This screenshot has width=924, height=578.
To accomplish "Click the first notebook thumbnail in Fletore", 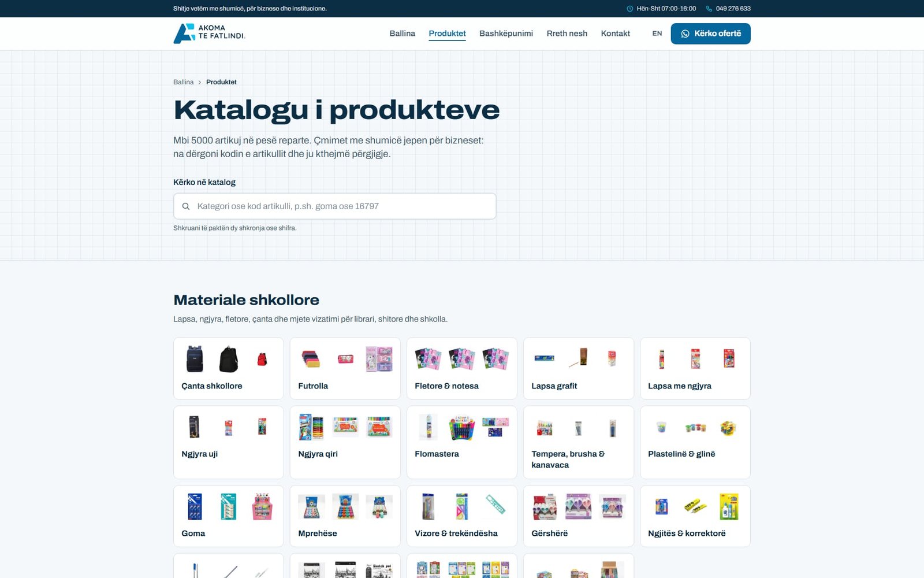I will (428, 359).
